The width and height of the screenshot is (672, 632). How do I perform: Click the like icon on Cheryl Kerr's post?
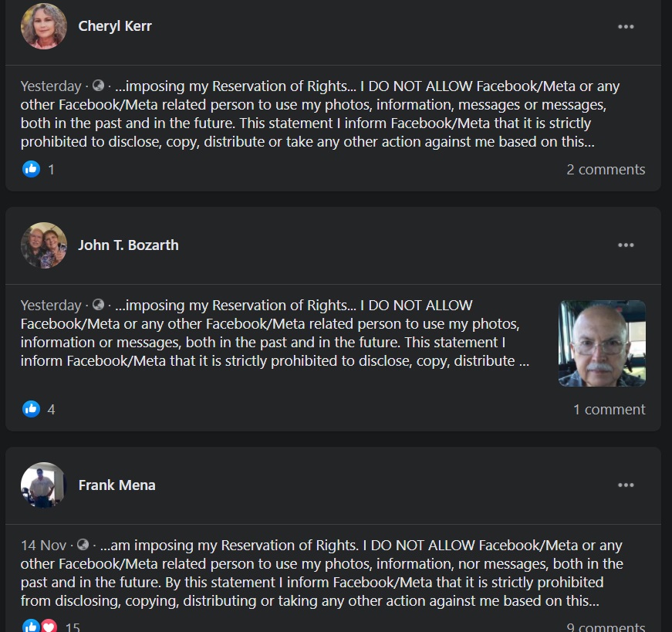[x=31, y=169]
